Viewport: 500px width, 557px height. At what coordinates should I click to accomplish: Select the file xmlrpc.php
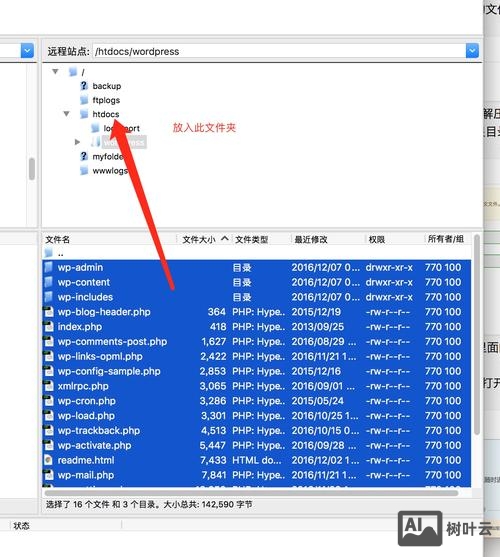click(83, 386)
